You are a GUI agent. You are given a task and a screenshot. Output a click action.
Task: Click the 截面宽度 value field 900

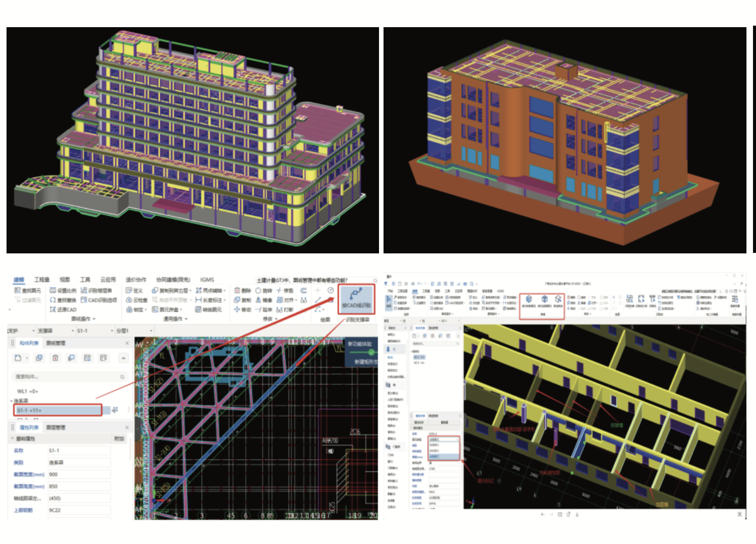pos(78,474)
